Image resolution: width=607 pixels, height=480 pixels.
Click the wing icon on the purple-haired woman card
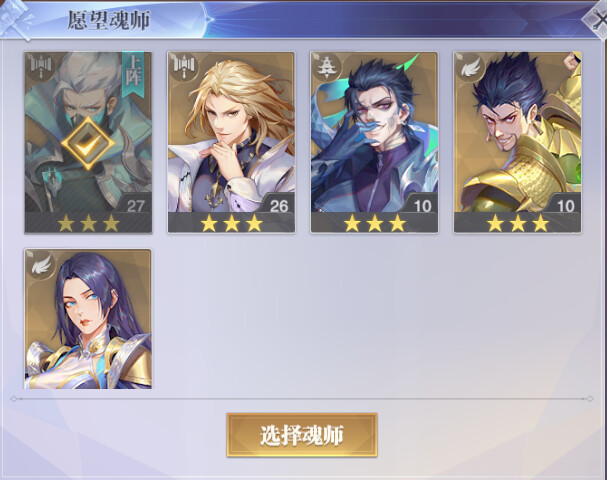point(41,263)
